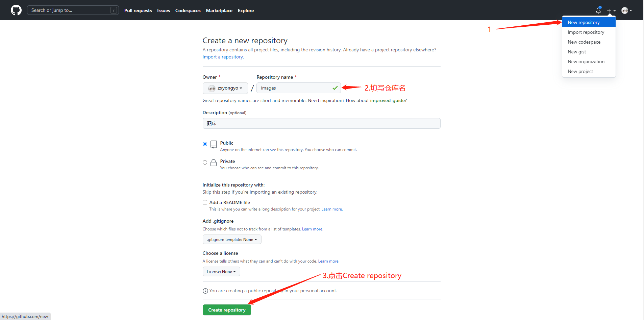Expand the .gitignore template dropdown
The image size is (644, 320).
point(232,240)
